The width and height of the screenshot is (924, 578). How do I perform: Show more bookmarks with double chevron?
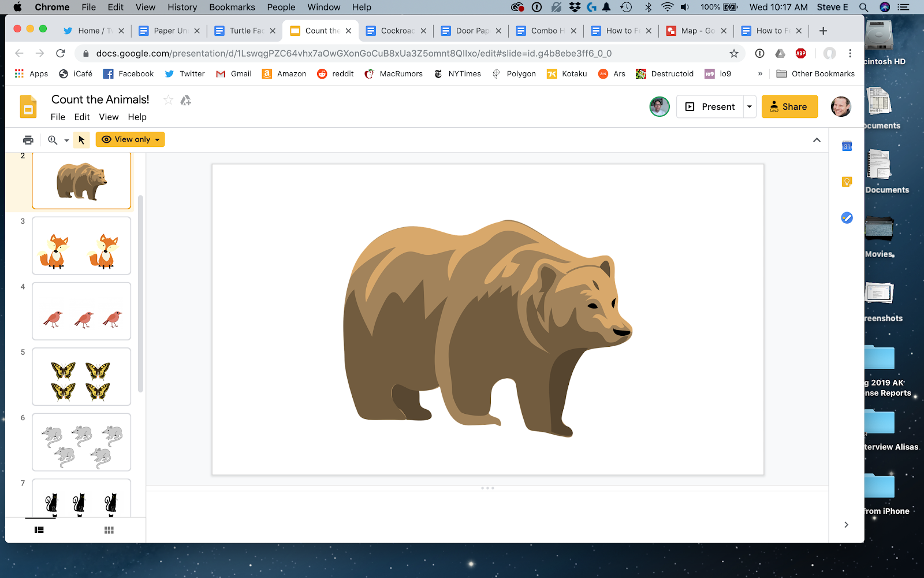pos(760,73)
